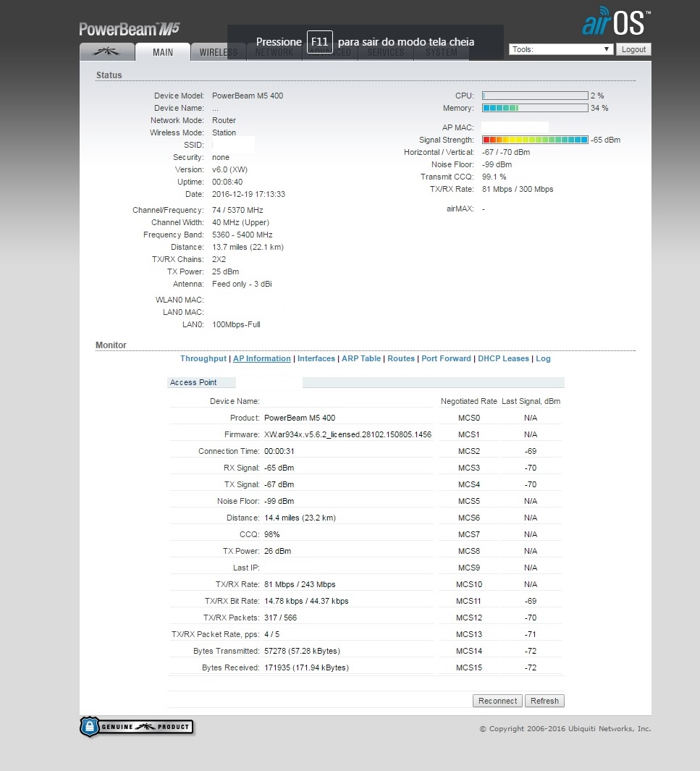Image resolution: width=700 pixels, height=771 pixels.
Task: Select the '40 MHz (Upper)' channel width
Action: (x=240, y=222)
